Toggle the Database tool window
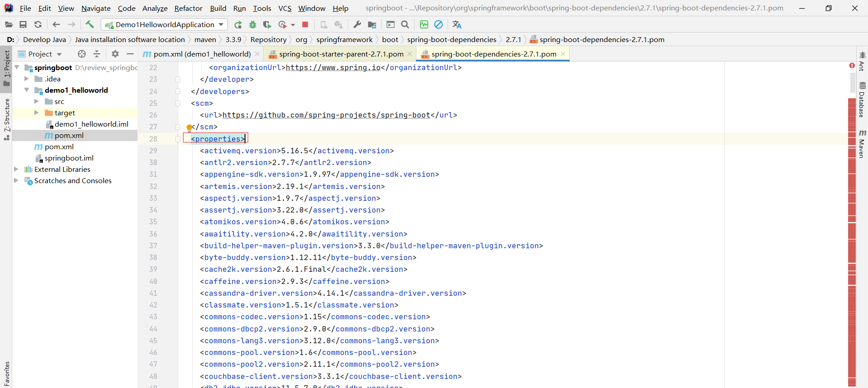 point(862,99)
